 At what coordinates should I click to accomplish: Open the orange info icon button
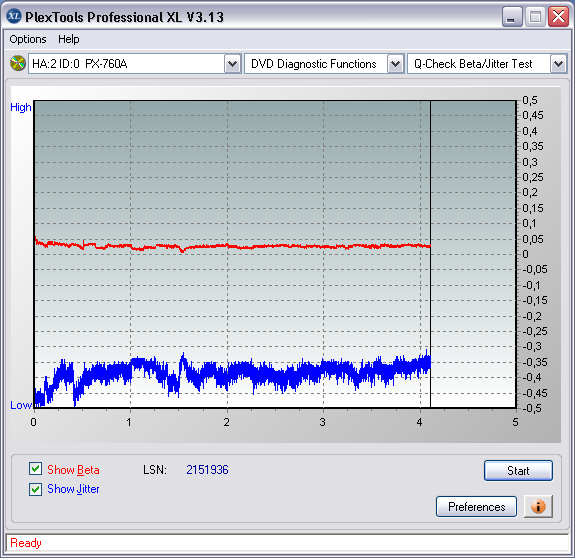pyautogui.click(x=538, y=507)
